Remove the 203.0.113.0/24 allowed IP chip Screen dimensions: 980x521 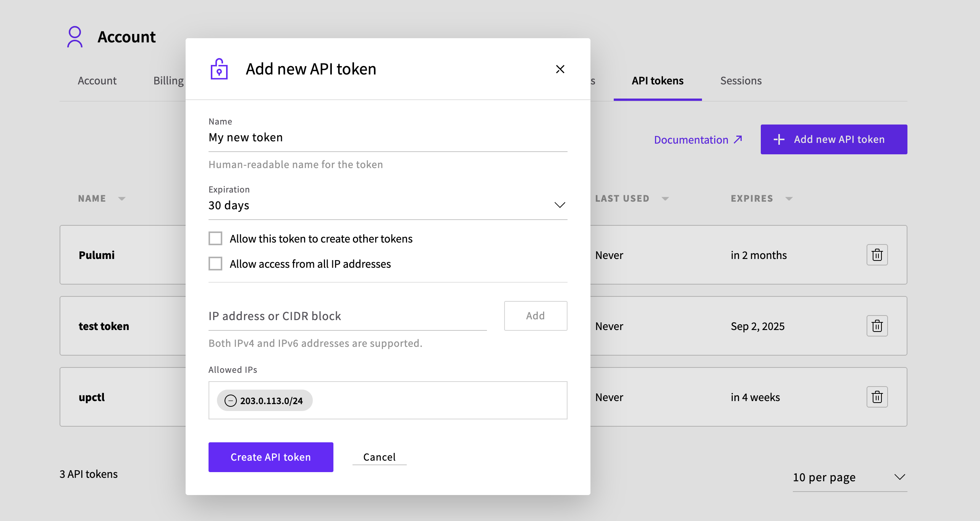(x=230, y=400)
